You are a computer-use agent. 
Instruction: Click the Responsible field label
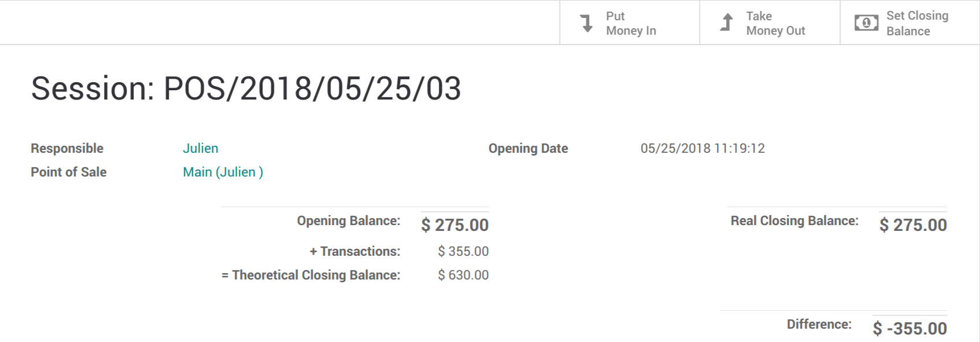pos(67,148)
